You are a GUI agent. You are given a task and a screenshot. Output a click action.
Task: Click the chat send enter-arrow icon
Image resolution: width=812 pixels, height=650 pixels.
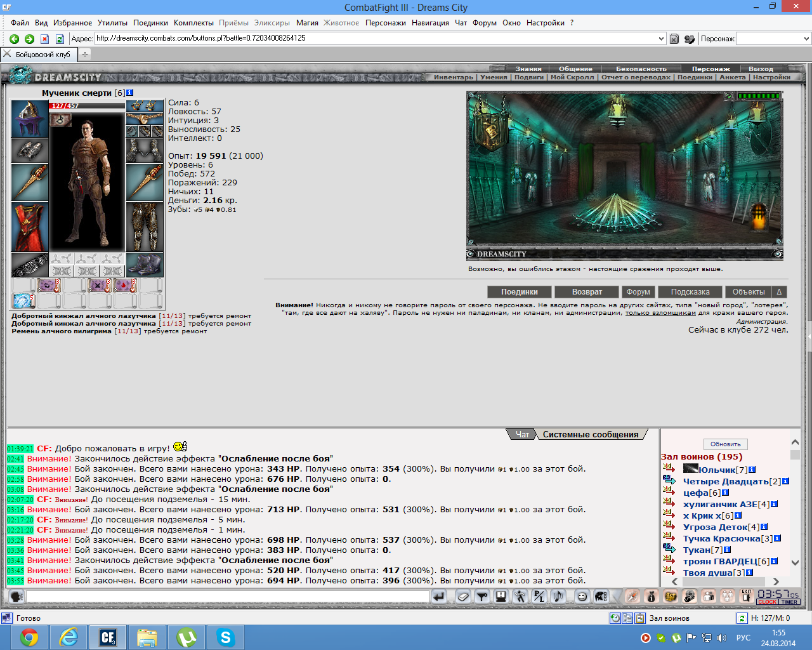coord(438,596)
